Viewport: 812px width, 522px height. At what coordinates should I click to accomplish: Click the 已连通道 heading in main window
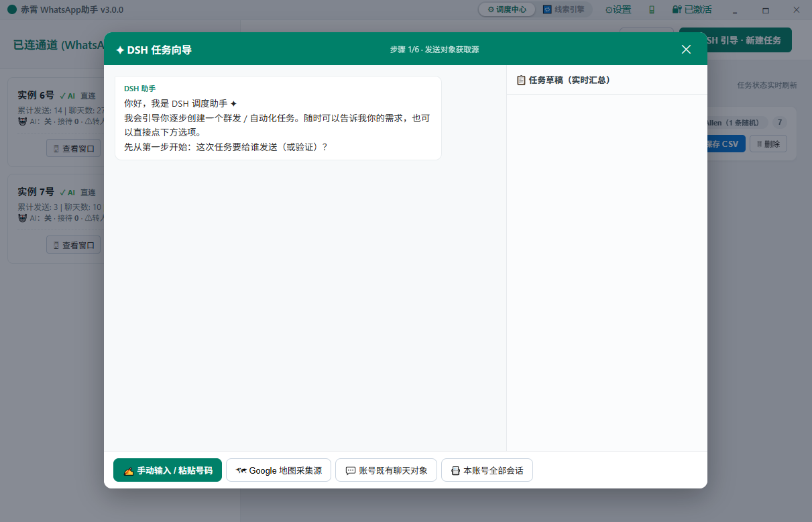tap(58, 45)
